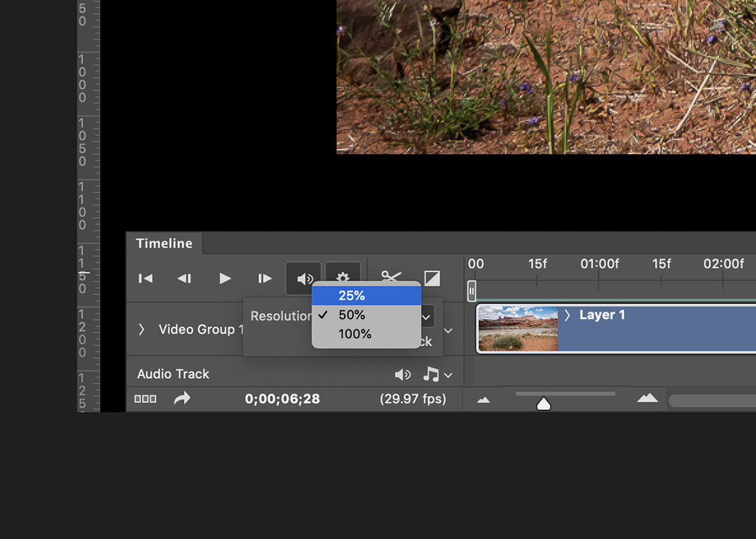Split clip at playhead with scissors
756x539 pixels.
(391, 275)
